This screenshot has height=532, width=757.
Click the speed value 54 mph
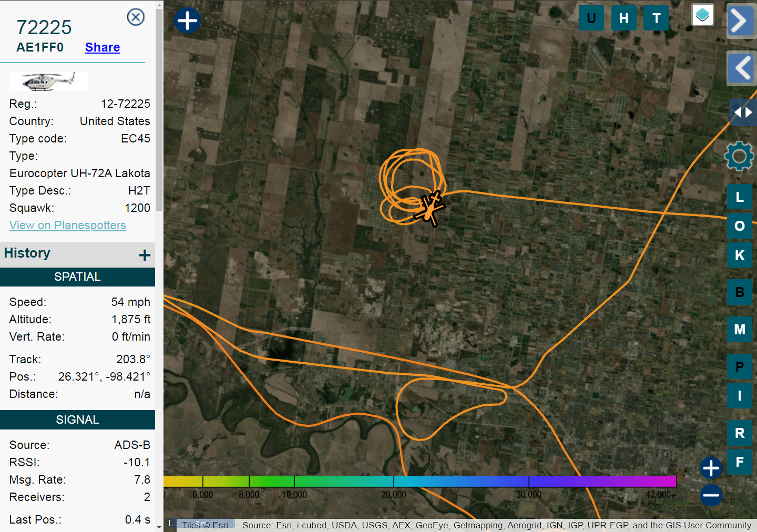pos(131,302)
